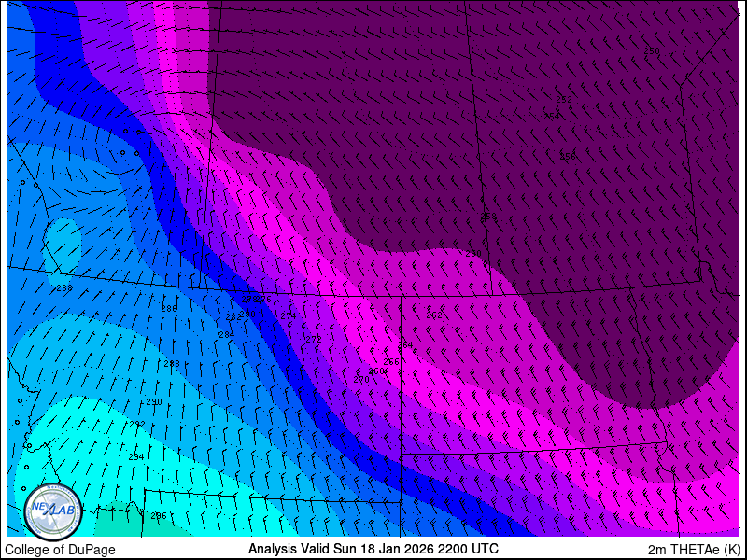Select the 250 contour label

(652, 51)
